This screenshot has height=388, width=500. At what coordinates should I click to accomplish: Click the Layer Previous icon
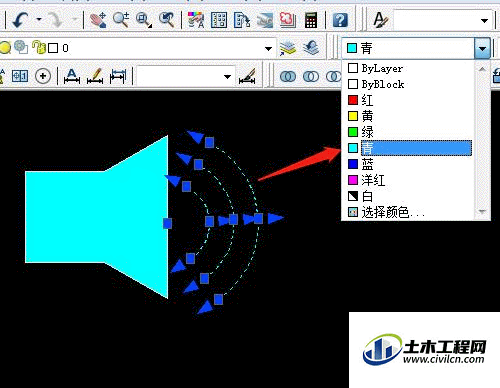pyautogui.click(x=311, y=48)
